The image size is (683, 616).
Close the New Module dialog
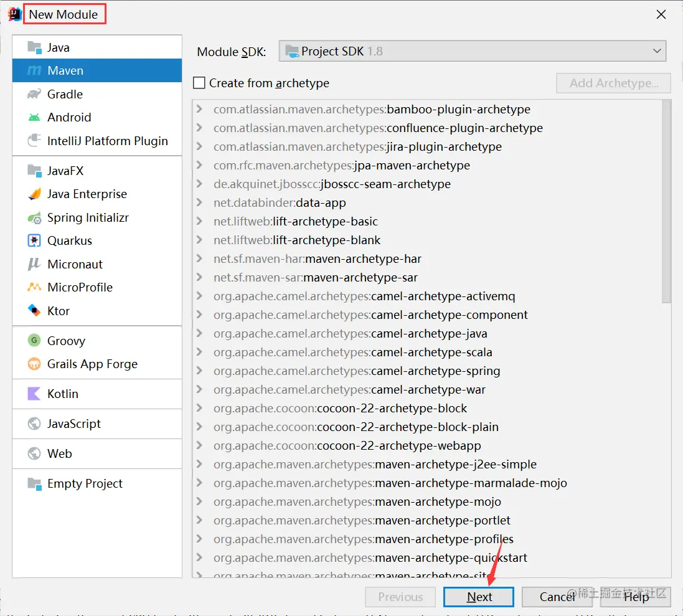pos(661,14)
